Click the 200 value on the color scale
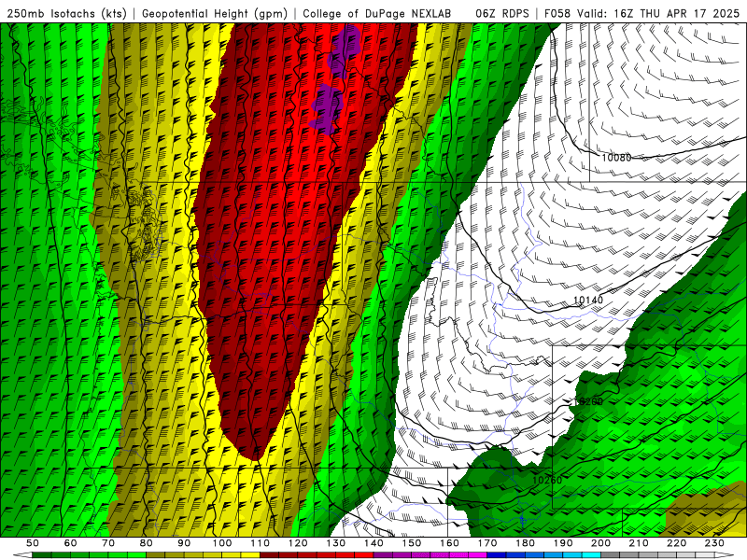 [600, 543]
